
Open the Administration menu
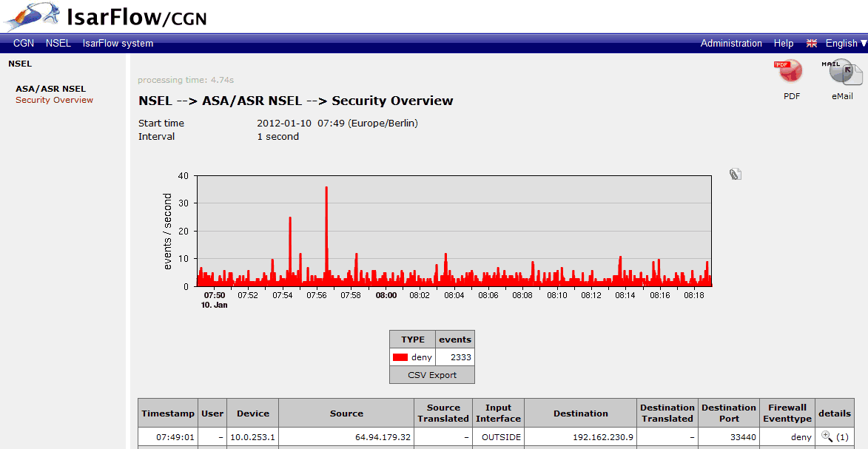(731, 43)
